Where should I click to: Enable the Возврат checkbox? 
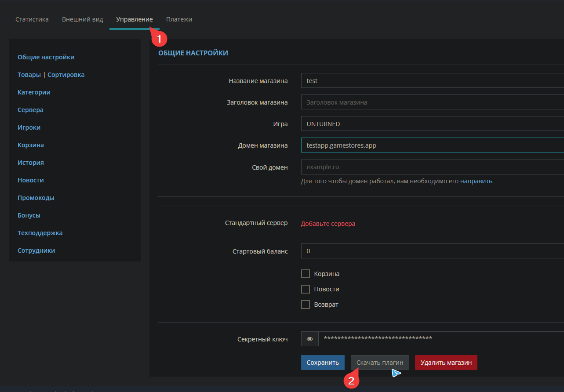tap(306, 305)
